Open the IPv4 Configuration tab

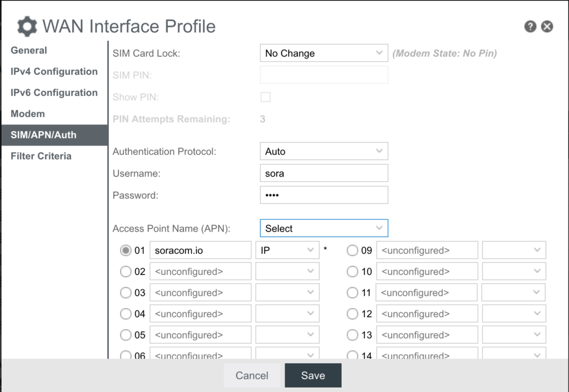54,72
